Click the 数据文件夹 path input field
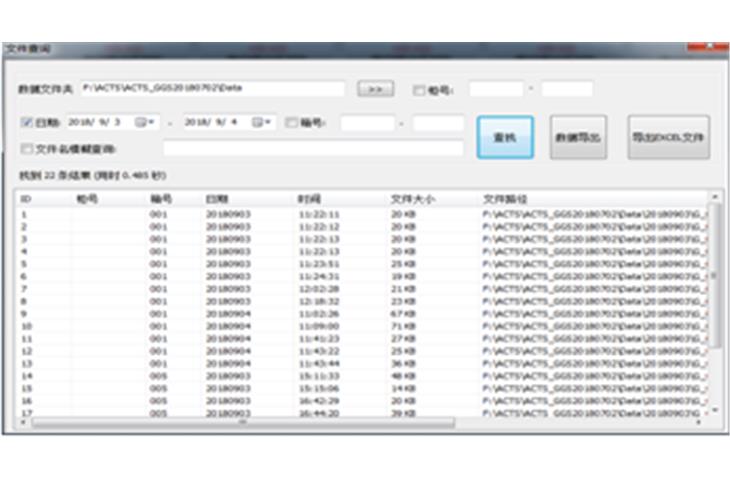Viewport: 730px width, 480px height. point(212,89)
